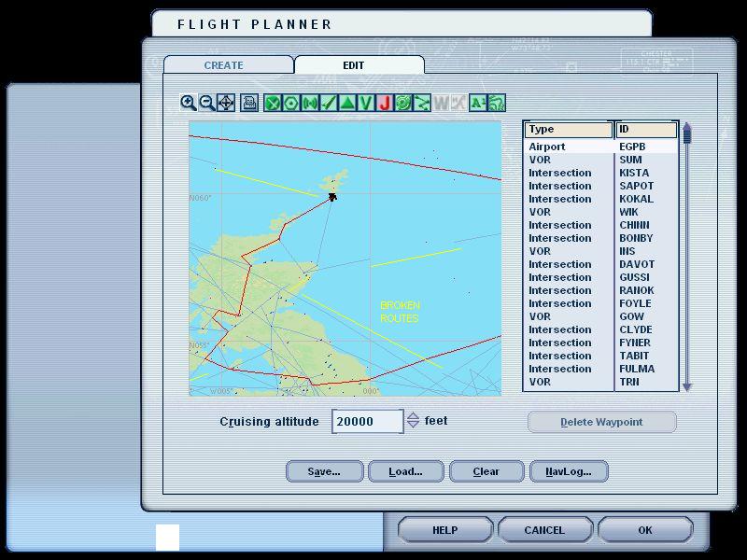Image resolution: width=747 pixels, height=560 pixels.
Task: Click the zoom out magnifier icon
Action: (x=207, y=103)
